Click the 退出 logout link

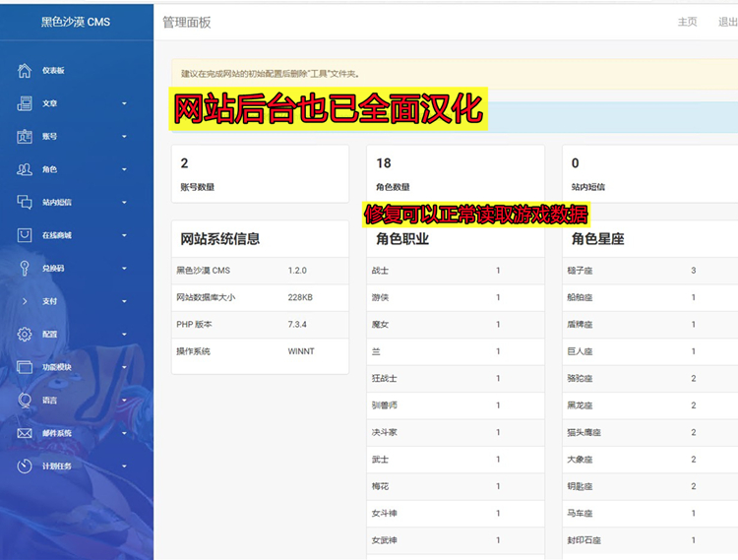tap(727, 22)
